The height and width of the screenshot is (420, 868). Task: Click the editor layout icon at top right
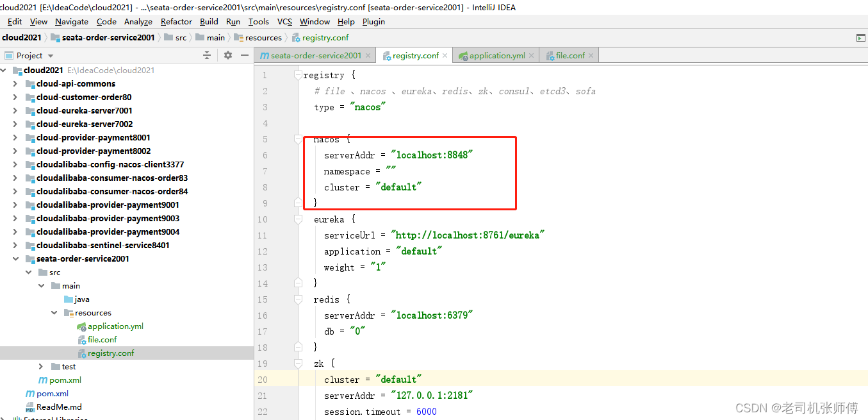[860, 38]
